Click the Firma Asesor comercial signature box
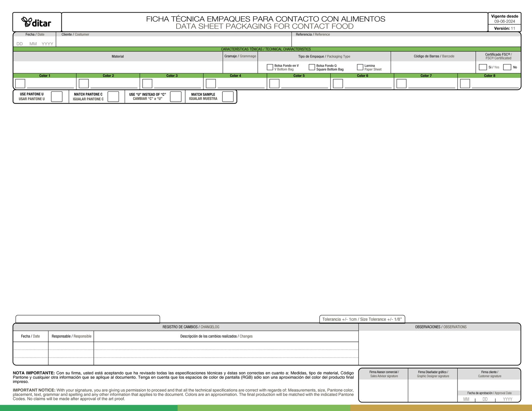 coord(384,390)
